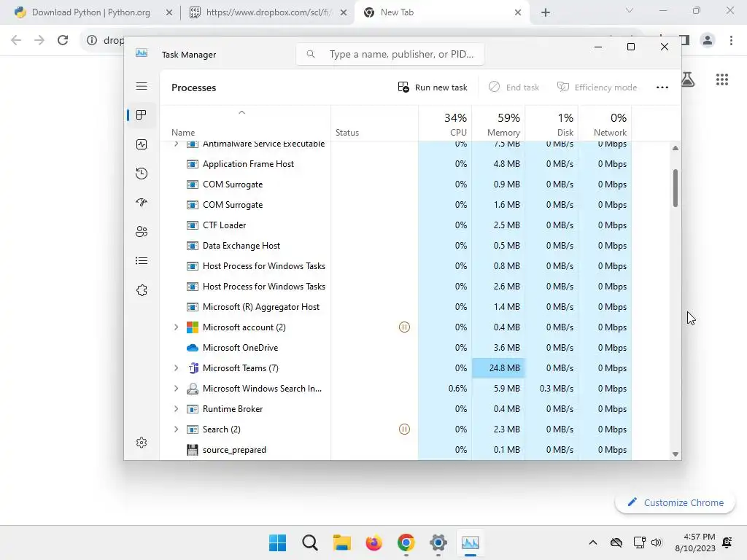
Task: Open the Task Manager navigation hamburger menu
Action: [x=142, y=86]
